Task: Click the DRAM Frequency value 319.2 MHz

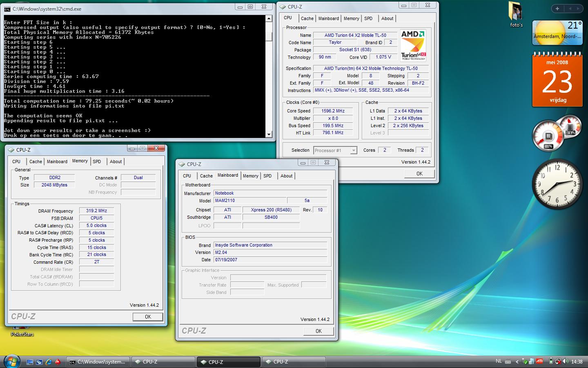Action: click(x=96, y=211)
